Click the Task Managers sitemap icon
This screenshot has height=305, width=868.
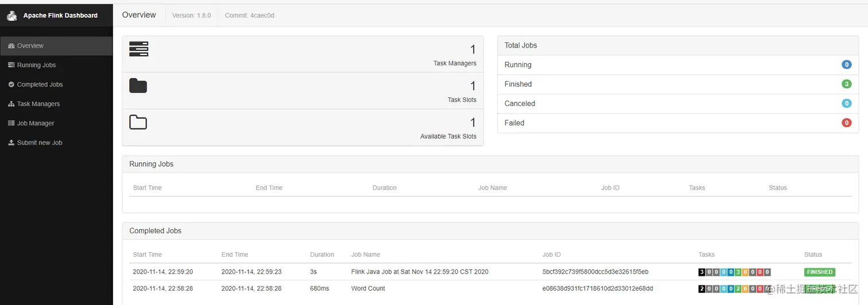pyautogui.click(x=11, y=104)
